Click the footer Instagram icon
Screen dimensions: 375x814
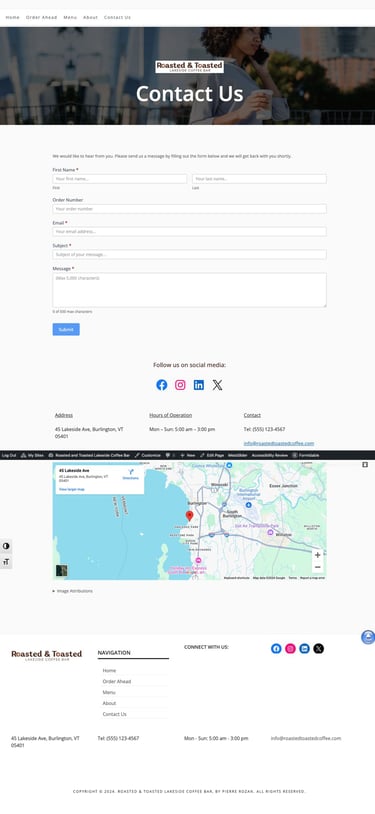tap(290, 648)
